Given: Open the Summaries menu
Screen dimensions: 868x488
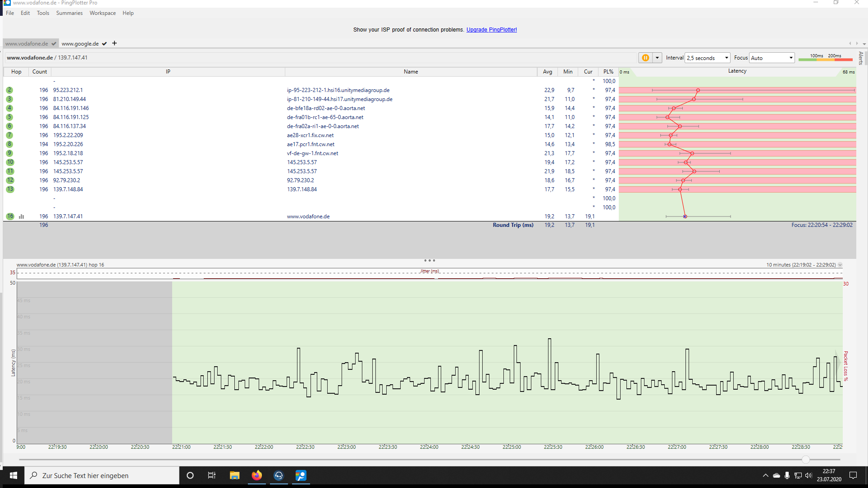Looking at the screenshot, I should click(69, 13).
